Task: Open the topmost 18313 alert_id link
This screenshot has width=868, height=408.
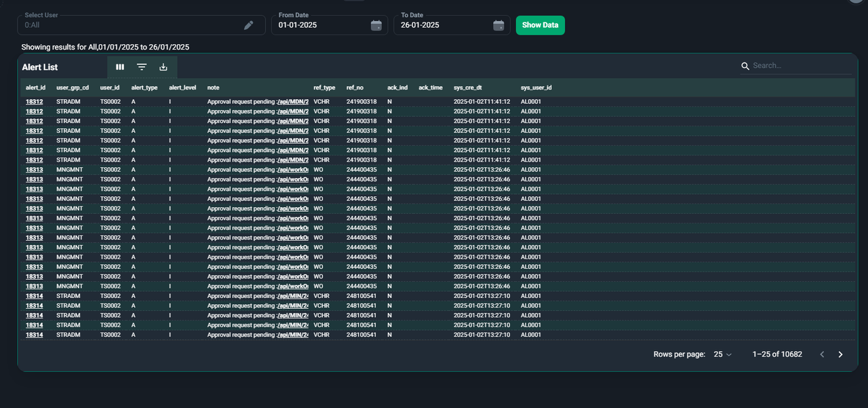Action: [x=35, y=170]
